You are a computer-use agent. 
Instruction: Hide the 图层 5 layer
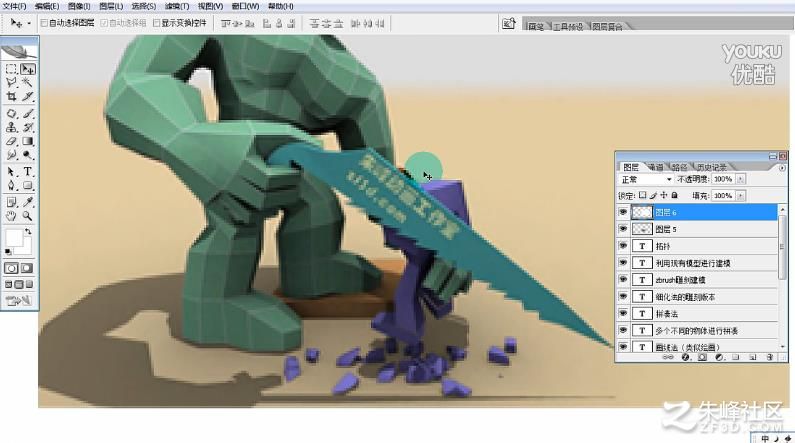[623, 229]
